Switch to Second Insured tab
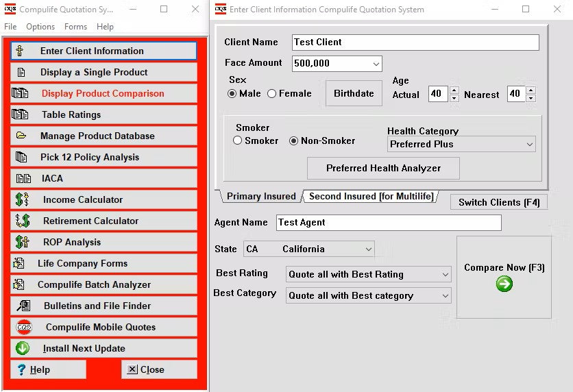573x392 pixels. click(x=371, y=197)
